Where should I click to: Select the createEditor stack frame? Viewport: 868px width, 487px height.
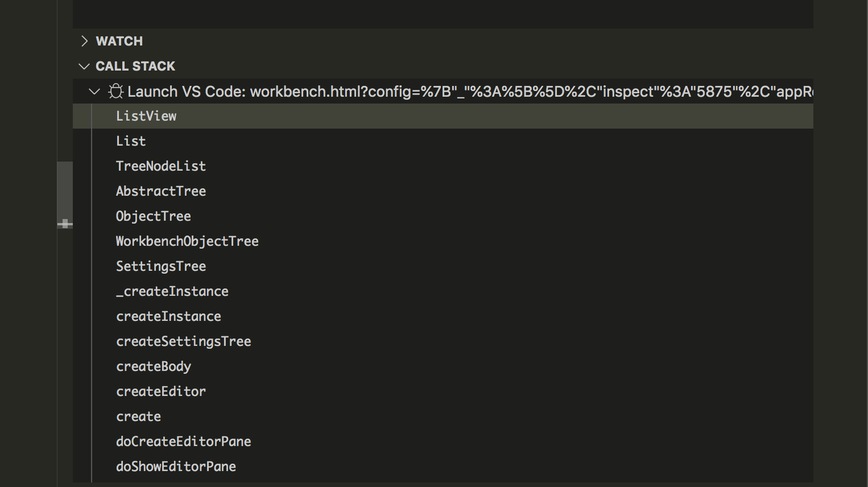(161, 391)
